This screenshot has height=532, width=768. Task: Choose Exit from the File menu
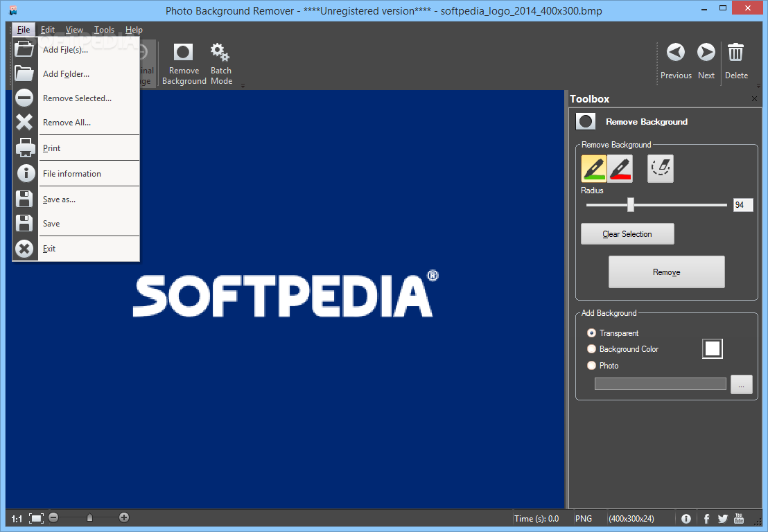76,249
